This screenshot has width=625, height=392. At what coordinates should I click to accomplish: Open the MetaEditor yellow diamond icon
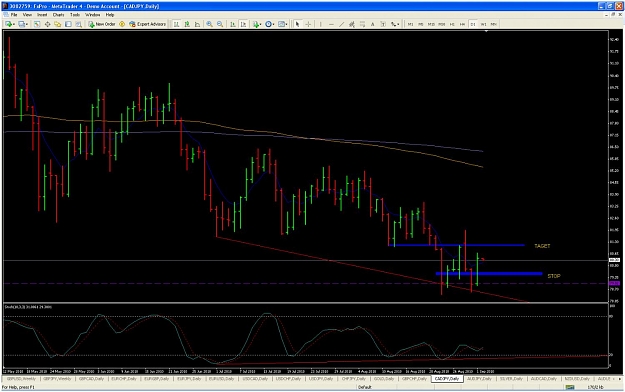click(x=122, y=24)
